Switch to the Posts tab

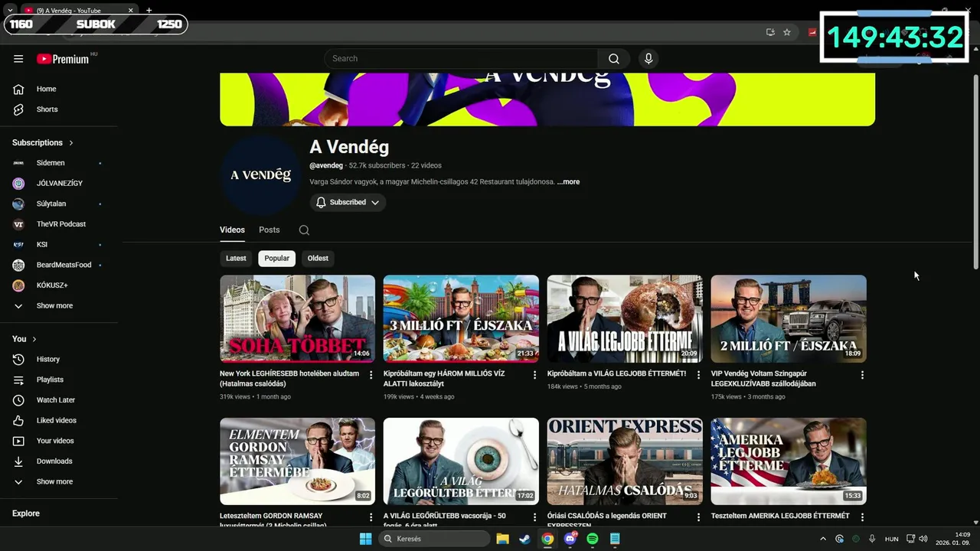tap(269, 230)
